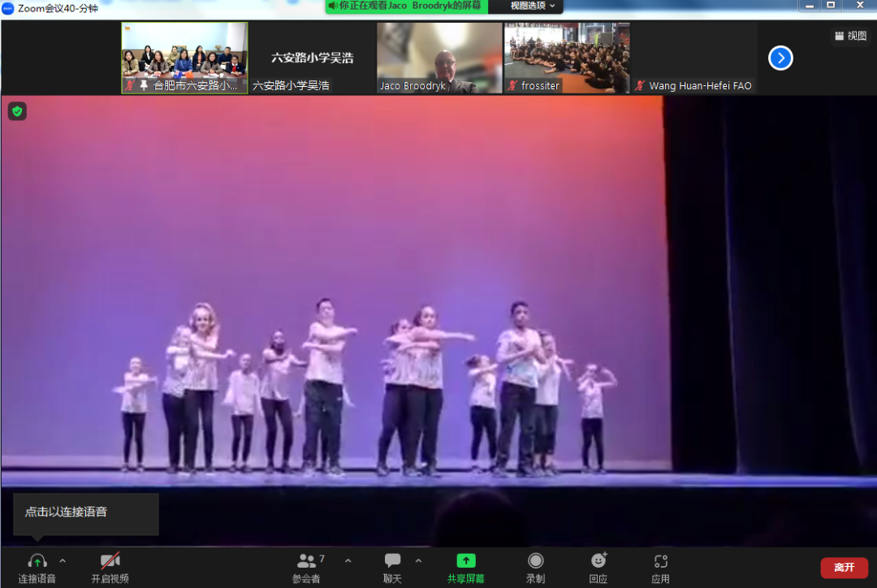
Task: Click the green screen-sharing status banner
Action: click(407, 6)
